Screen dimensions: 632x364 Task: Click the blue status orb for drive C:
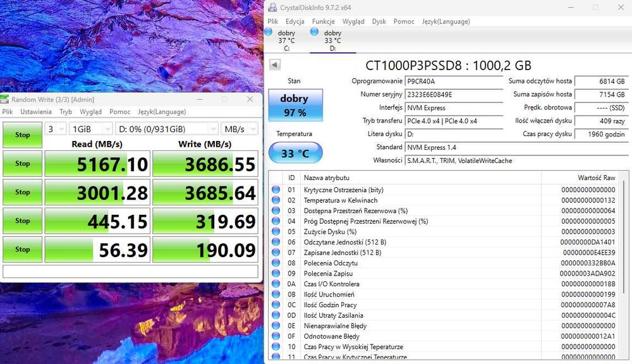click(x=269, y=32)
